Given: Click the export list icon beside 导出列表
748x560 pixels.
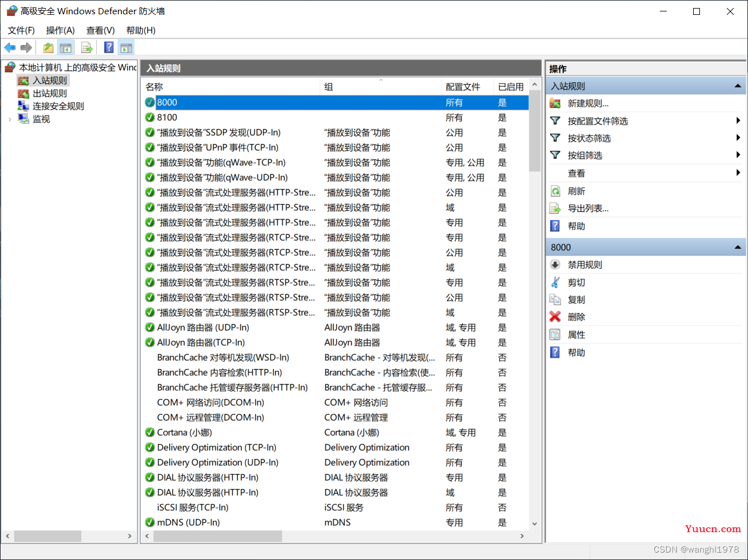Looking at the screenshot, I should [555, 209].
